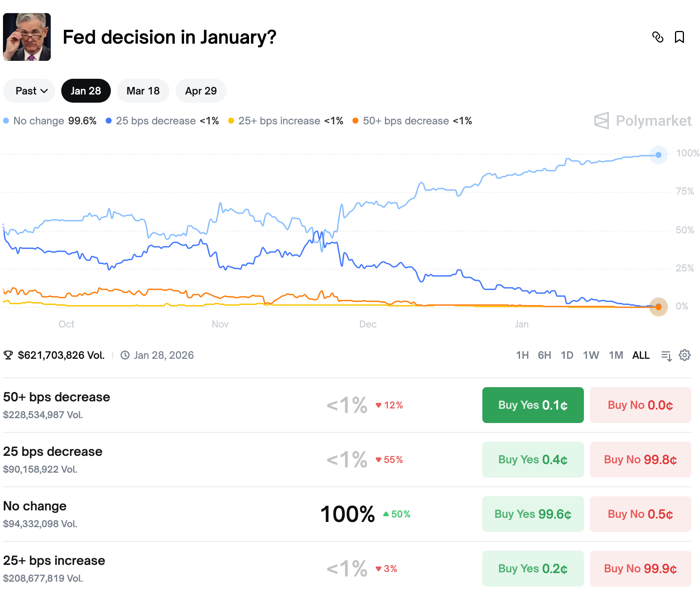Click Buy Yes 0.4¢ for 25 bps decrease

pyautogui.click(x=533, y=459)
